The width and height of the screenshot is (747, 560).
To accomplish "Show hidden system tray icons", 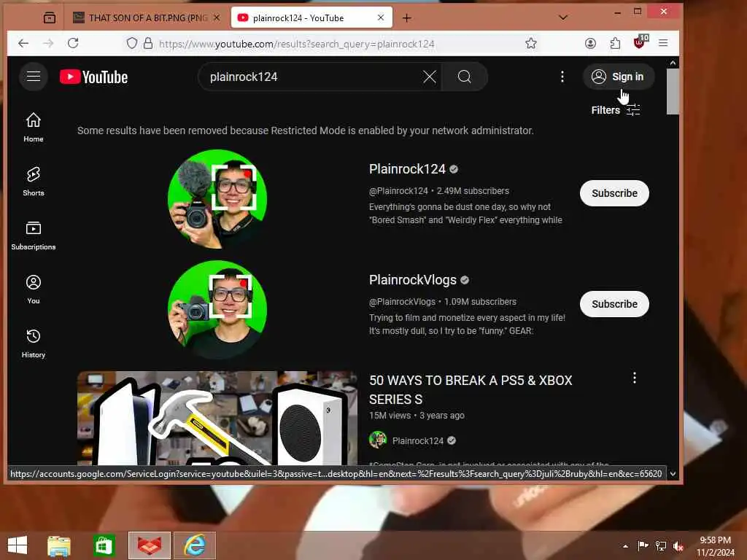I will click(x=625, y=545).
